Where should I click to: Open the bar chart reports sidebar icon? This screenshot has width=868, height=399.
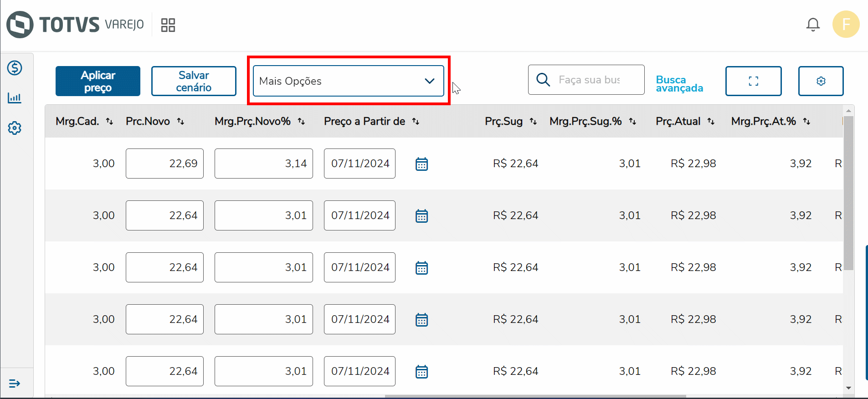(15, 98)
